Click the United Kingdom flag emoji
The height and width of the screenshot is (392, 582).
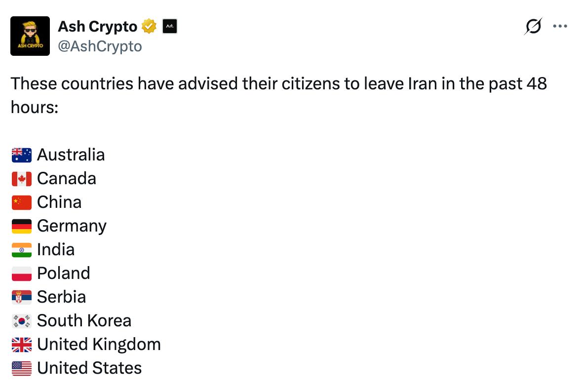pyautogui.click(x=22, y=345)
